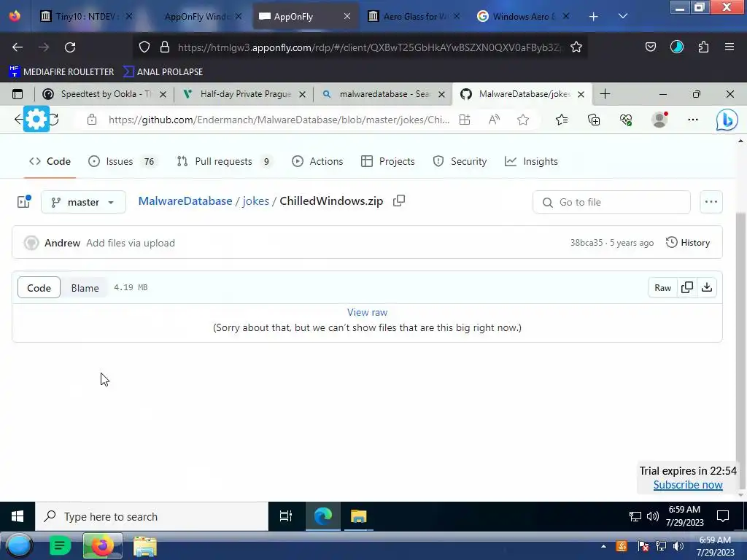Open the Edge profile avatar
The height and width of the screenshot is (560, 747).
click(659, 120)
